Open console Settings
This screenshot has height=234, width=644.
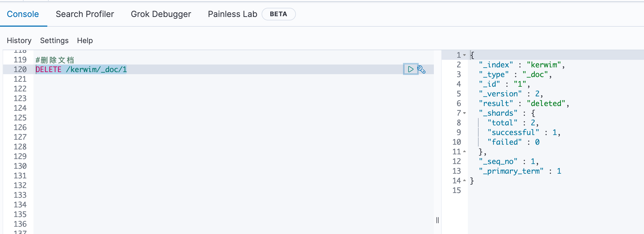tap(54, 40)
